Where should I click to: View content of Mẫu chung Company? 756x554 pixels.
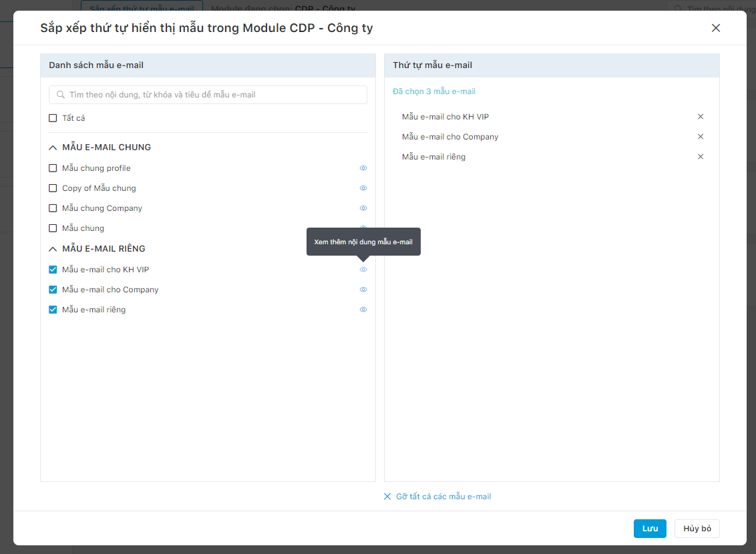click(x=363, y=208)
